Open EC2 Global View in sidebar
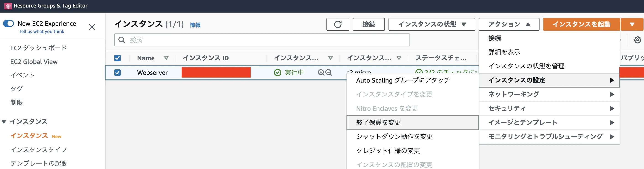This screenshot has width=644, height=169. coord(34,62)
